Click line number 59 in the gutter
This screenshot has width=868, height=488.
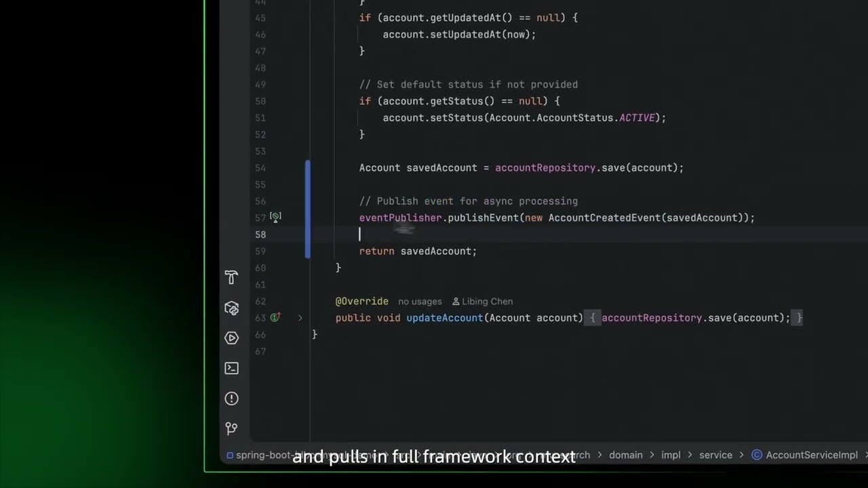[x=260, y=251]
